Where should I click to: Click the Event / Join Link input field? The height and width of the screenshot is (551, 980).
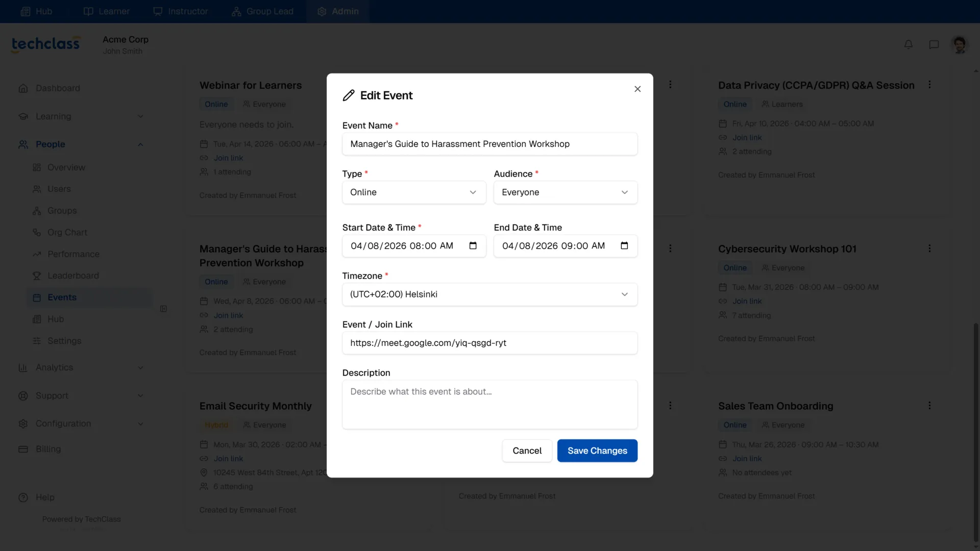click(x=490, y=343)
